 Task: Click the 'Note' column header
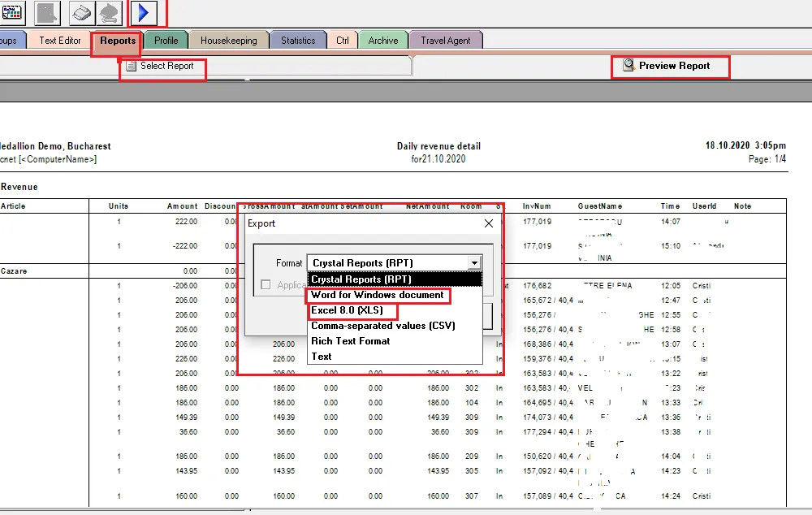click(x=743, y=206)
